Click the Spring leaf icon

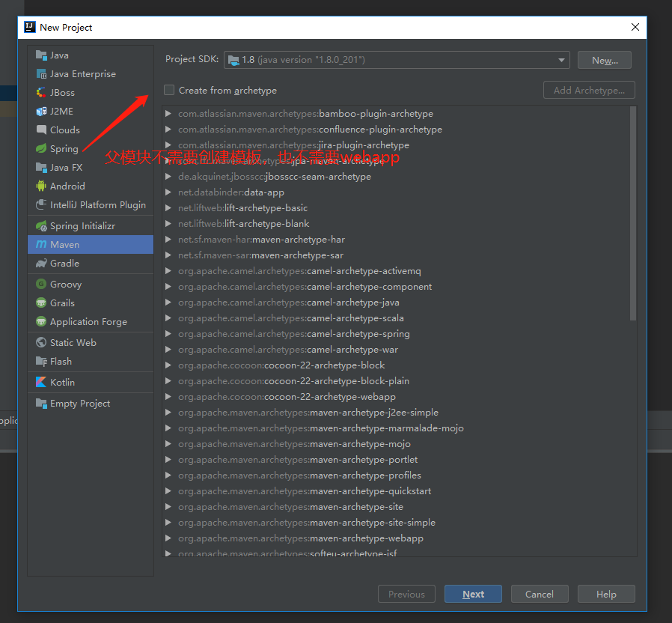[41, 149]
